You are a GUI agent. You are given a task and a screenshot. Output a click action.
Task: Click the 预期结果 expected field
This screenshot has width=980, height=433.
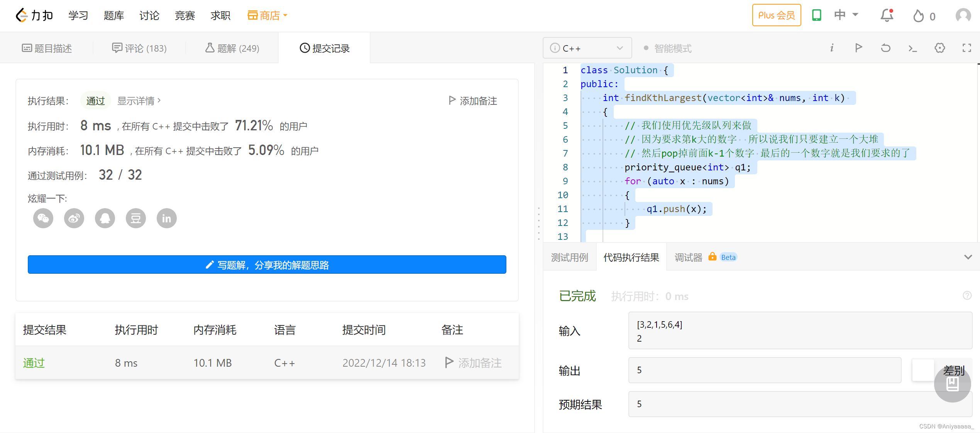point(800,404)
